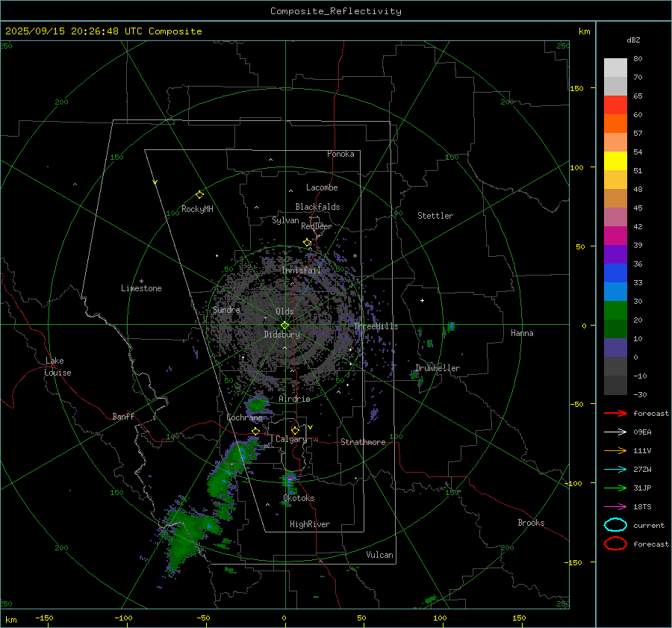Click the Blackfalds town label
The height and width of the screenshot is (628, 672).
click(x=317, y=207)
